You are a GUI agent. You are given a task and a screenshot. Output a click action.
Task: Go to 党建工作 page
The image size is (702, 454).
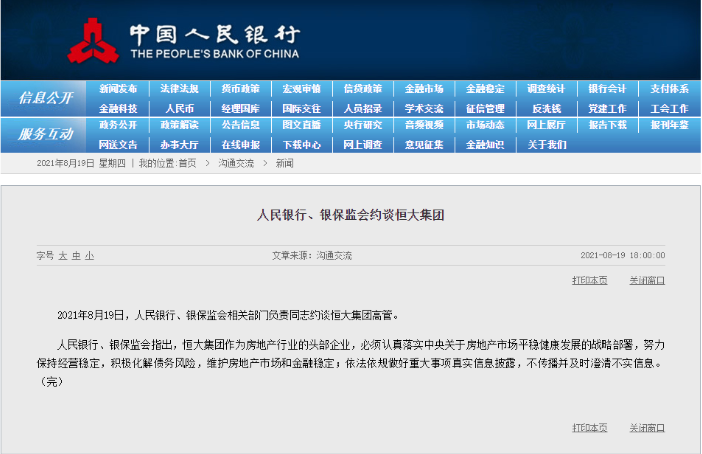[608, 108]
